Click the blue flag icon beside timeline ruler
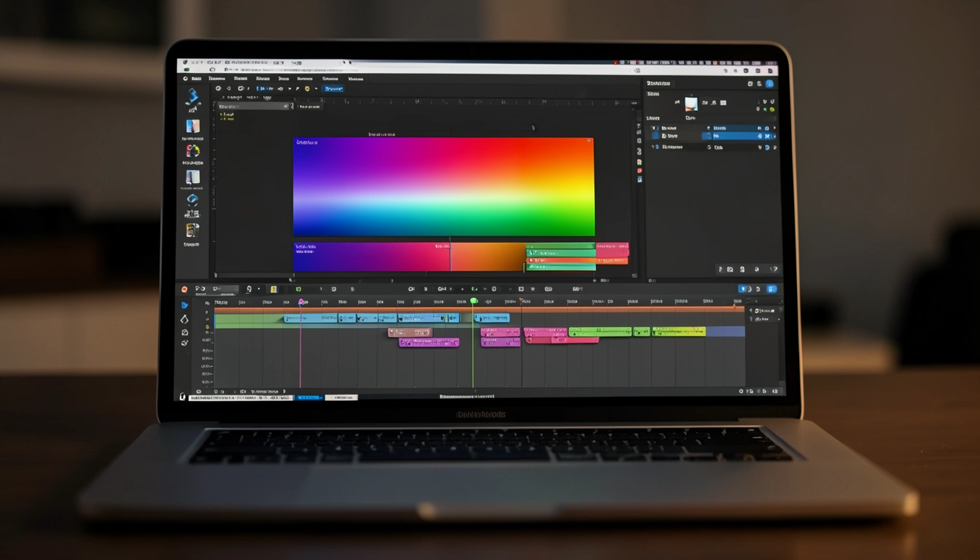Viewport: 980px width, 560px height. pyautogui.click(x=184, y=305)
